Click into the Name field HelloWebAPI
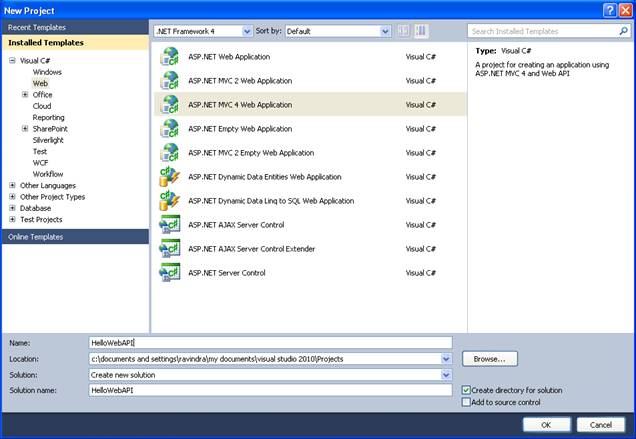Viewport: 636px width, 439px height. point(270,343)
